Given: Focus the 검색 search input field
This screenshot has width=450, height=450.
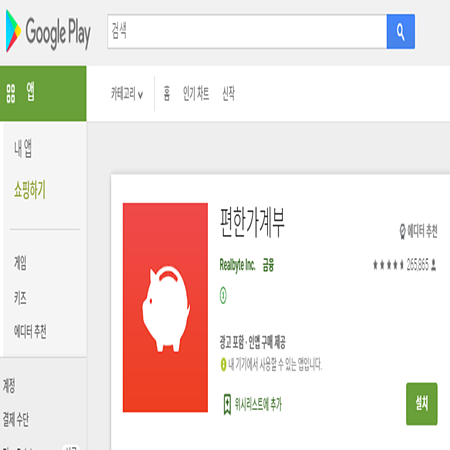Looking at the screenshot, I should [247, 32].
